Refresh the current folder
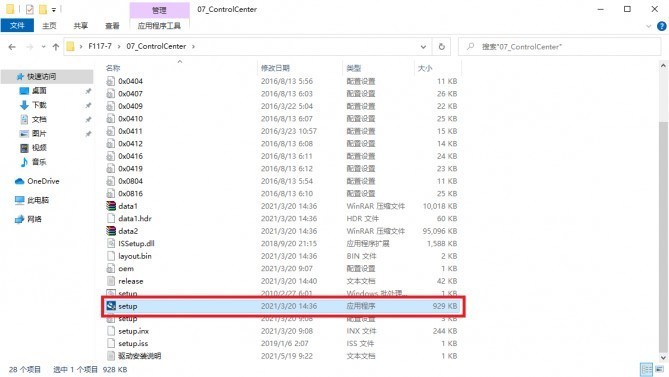This screenshot has height=377, width=669. [x=442, y=46]
